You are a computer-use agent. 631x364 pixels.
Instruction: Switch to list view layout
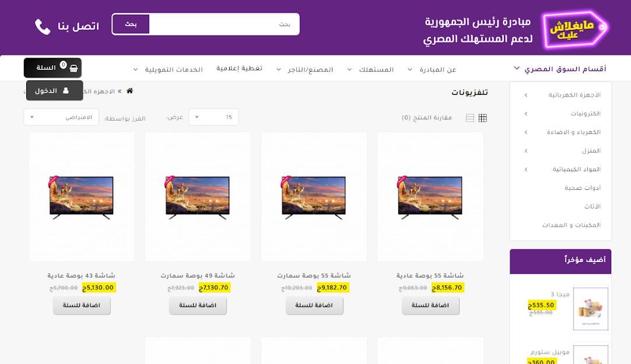tap(470, 118)
